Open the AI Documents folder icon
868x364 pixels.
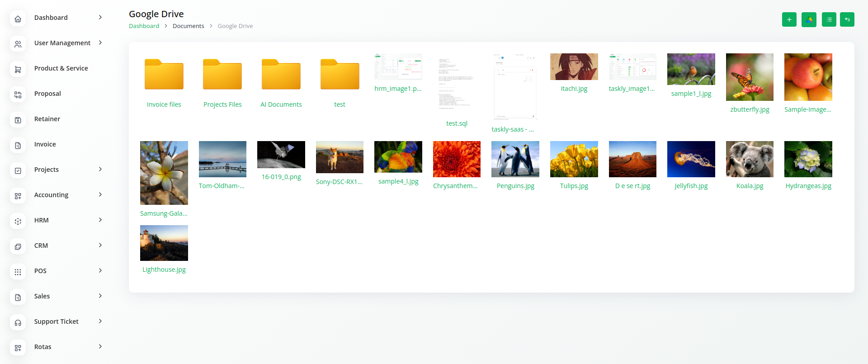pos(281,75)
